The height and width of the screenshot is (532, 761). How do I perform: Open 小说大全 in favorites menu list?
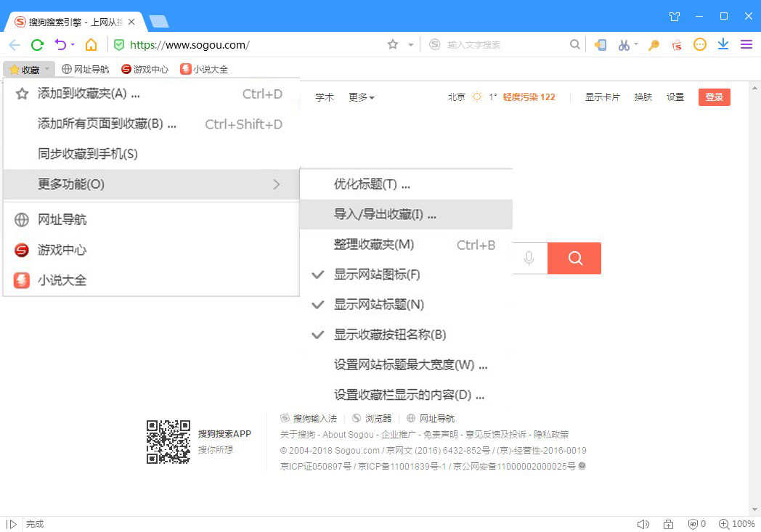[x=151, y=280]
